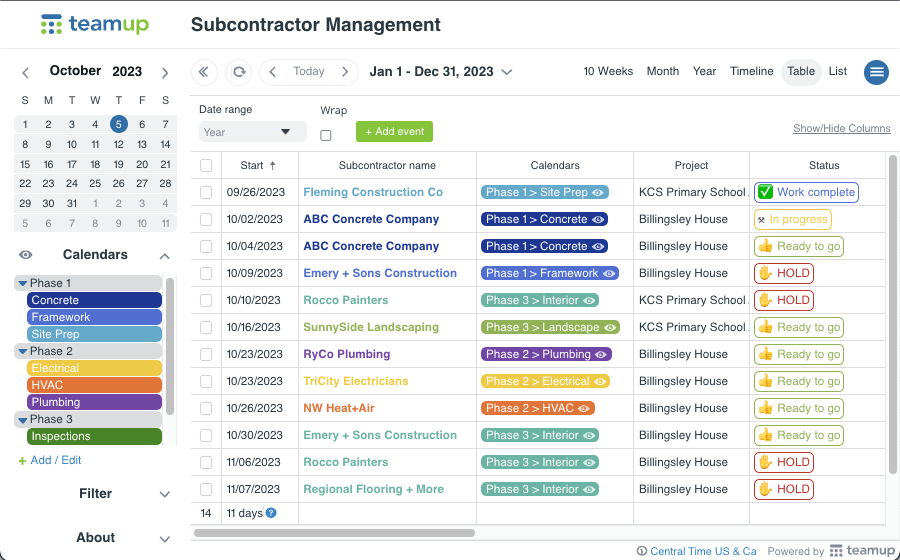Click the + Add event button
900x560 pixels.
pos(394,131)
